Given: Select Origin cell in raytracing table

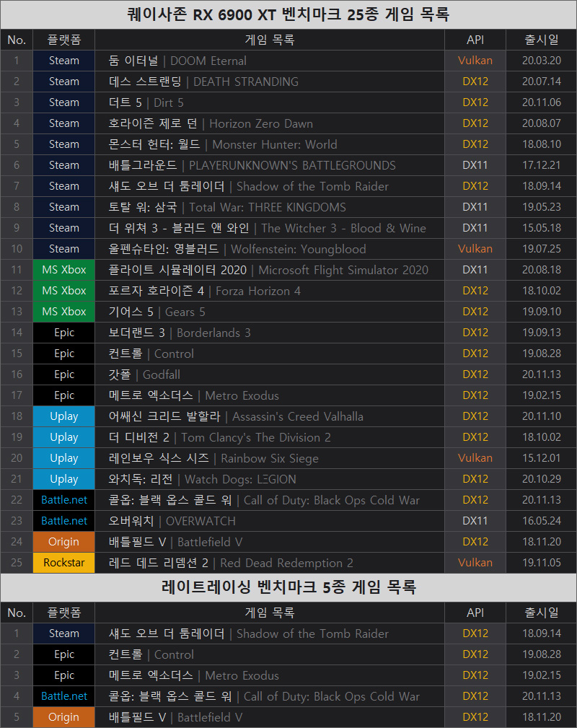Looking at the screenshot, I should pyautogui.click(x=64, y=717).
